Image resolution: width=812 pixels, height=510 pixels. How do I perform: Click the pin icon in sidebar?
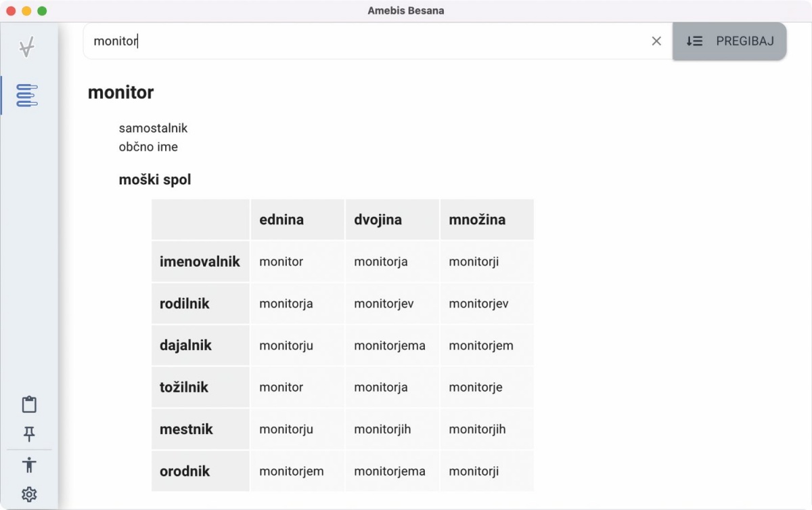click(x=29, y=434)
